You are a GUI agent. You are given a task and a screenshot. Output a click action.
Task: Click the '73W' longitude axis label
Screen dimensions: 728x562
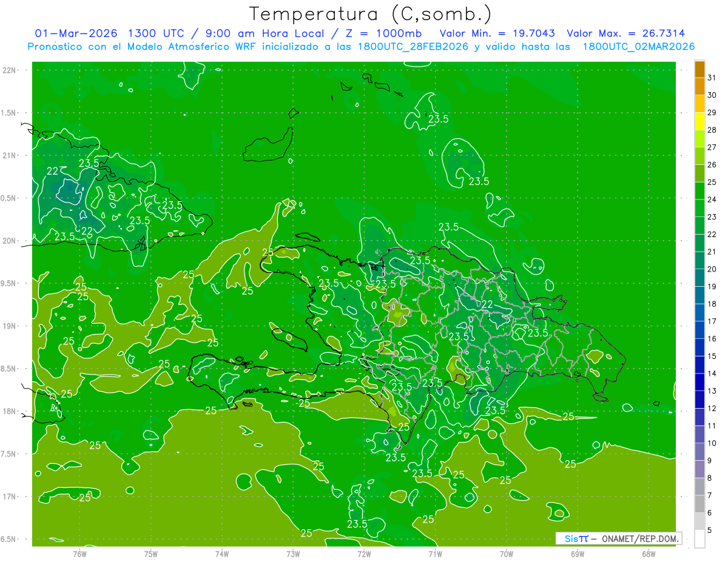pos(292,554)
